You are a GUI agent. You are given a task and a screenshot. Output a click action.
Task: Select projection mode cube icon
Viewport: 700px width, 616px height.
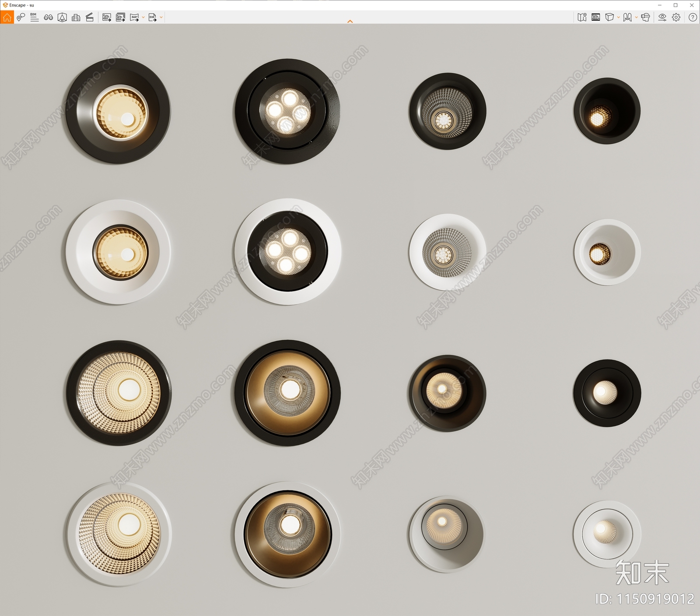609,17
